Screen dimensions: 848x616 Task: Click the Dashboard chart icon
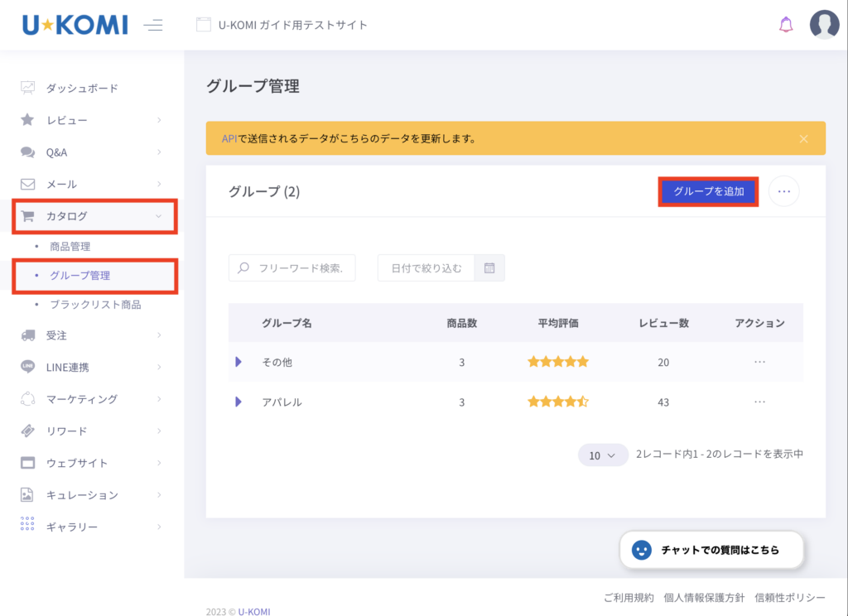pyautogui.click(x=28, y=88)
